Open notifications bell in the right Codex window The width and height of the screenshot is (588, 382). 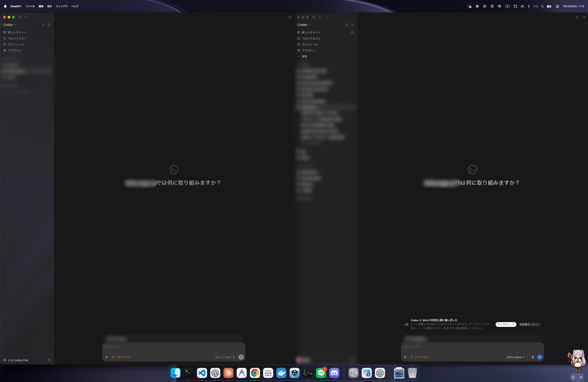(x=352, y=25)
